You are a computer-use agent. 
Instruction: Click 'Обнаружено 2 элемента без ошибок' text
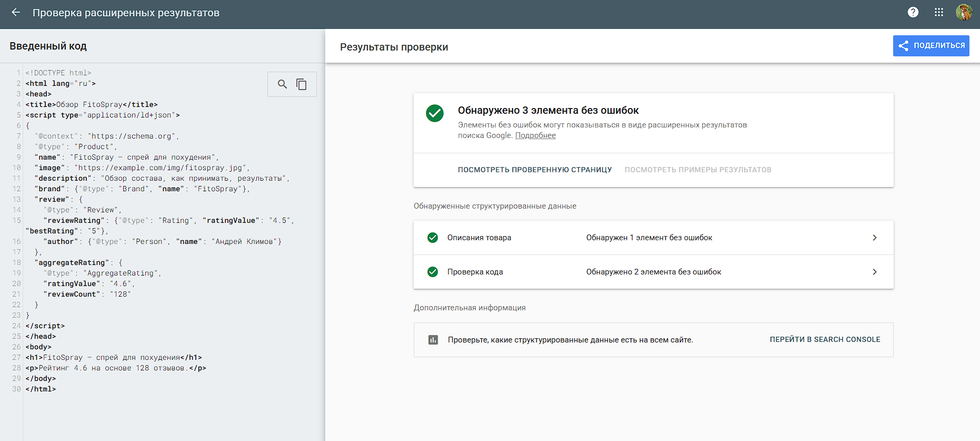point(654,272)
